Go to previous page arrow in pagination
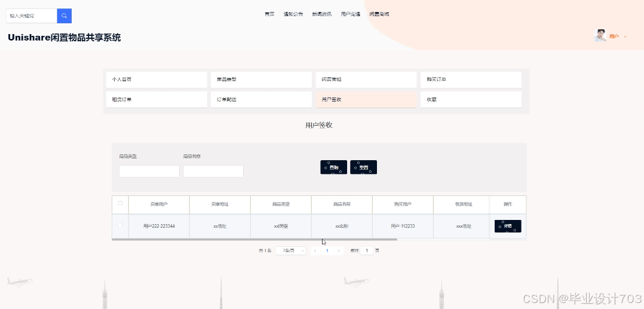The height and width of the screenshot is (309, 644). coord(315,250)
